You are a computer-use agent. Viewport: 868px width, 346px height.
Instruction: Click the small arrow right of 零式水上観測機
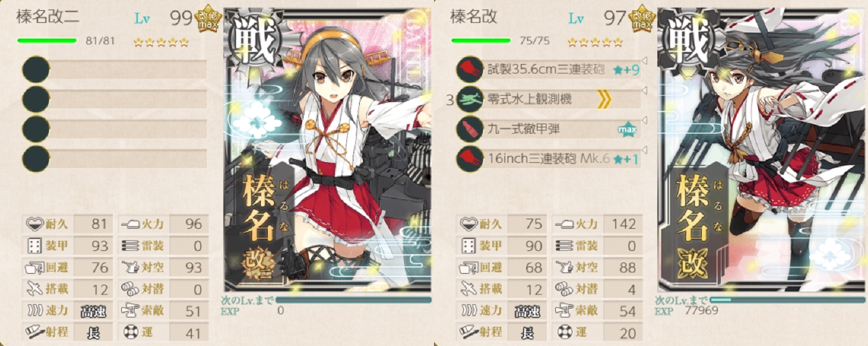(x=645, y=91)
